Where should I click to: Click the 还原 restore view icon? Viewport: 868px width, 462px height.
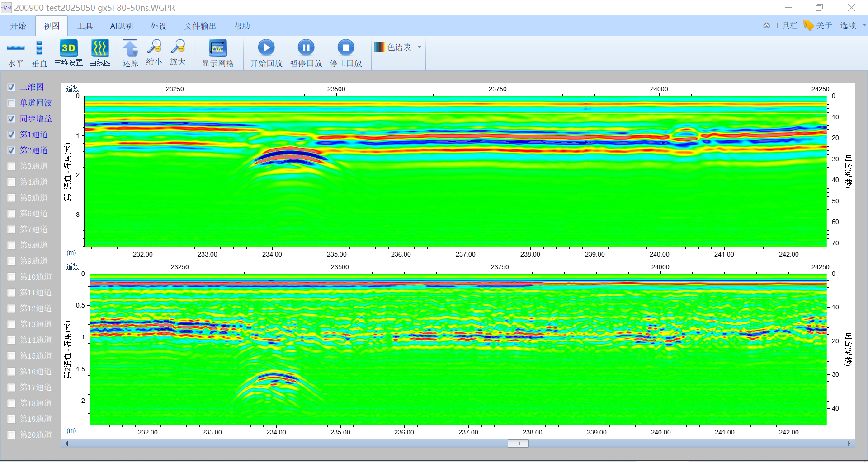click(130, 48)
